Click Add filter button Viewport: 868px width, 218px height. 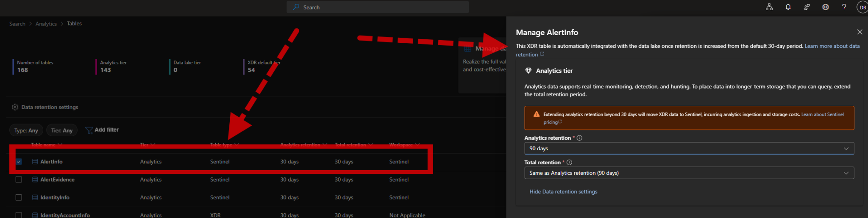coord(102,130)
